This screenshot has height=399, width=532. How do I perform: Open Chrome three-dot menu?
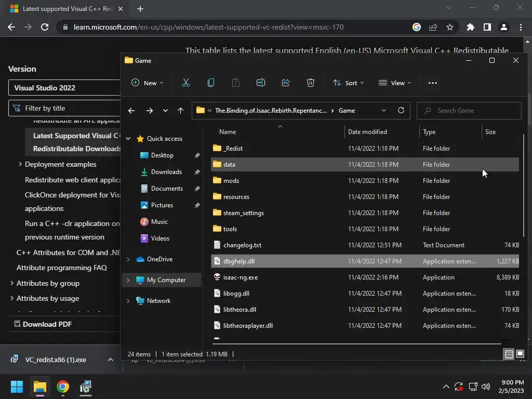coord(521,27)
